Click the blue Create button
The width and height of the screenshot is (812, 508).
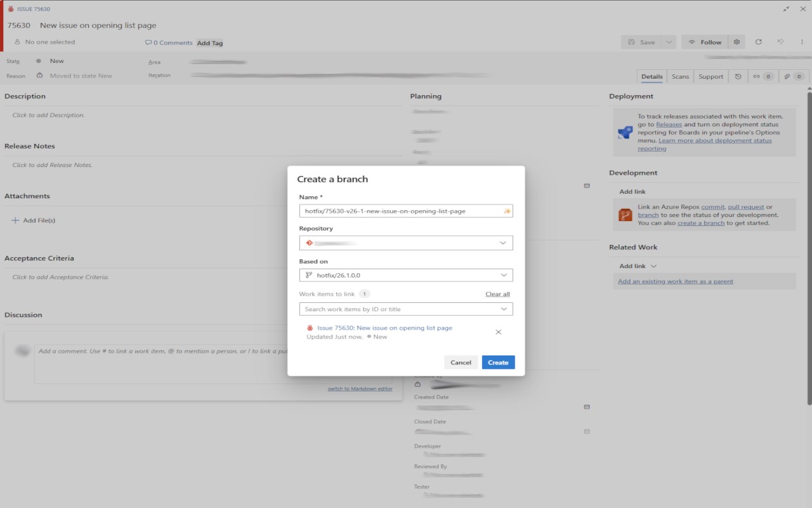[498, 363]
